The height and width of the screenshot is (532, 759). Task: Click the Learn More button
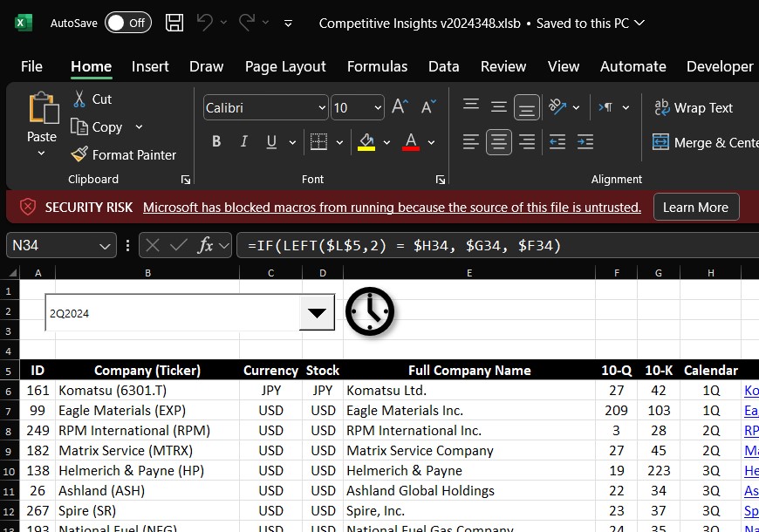[695, 208]
